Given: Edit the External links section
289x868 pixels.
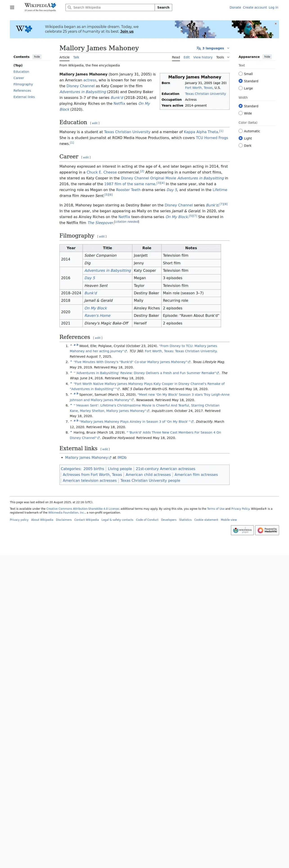Looking at the screenshot, I should (105, 449).
